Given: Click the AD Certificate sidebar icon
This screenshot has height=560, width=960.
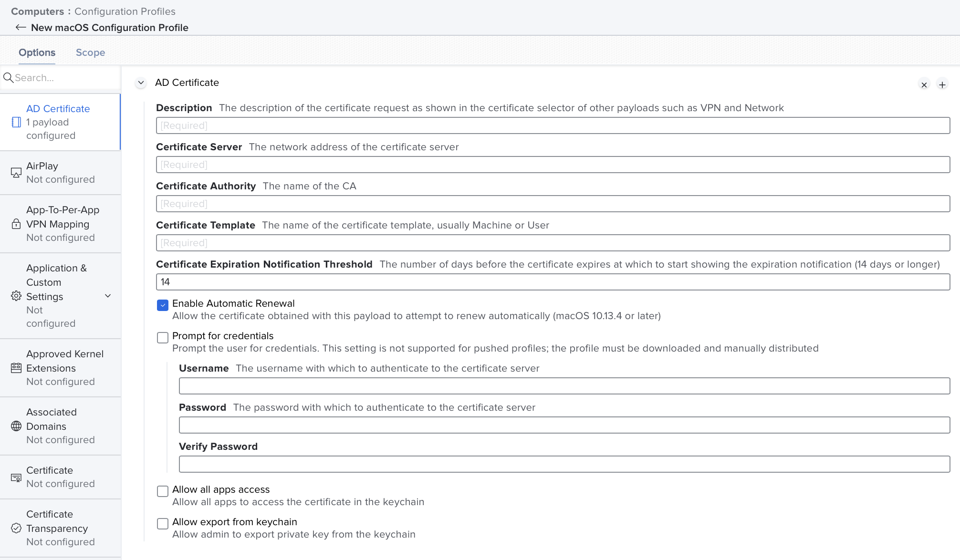Looking at the screenshot, I should click(16, 122).
